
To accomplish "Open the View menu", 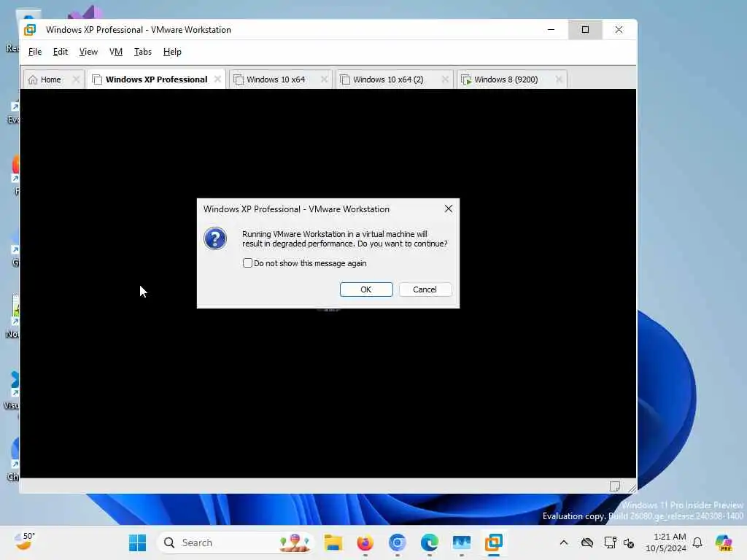I will coord(88,52).
